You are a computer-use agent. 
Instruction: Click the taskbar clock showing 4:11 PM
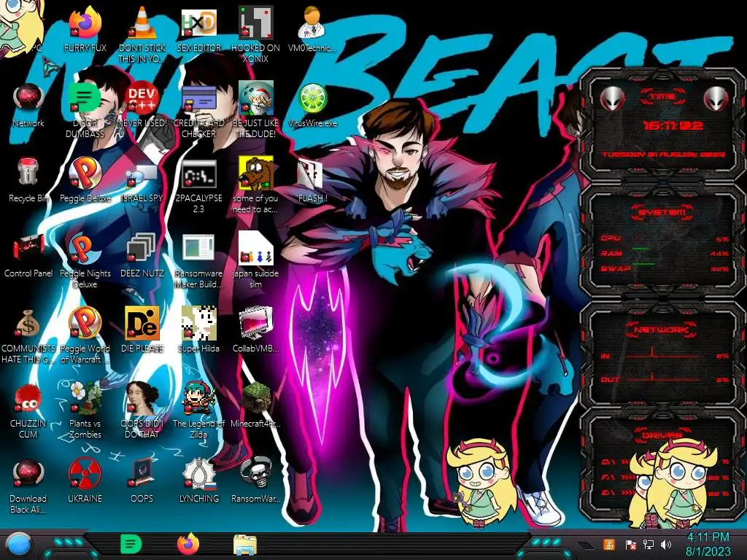pyautogui.click(x=708, y=544)
